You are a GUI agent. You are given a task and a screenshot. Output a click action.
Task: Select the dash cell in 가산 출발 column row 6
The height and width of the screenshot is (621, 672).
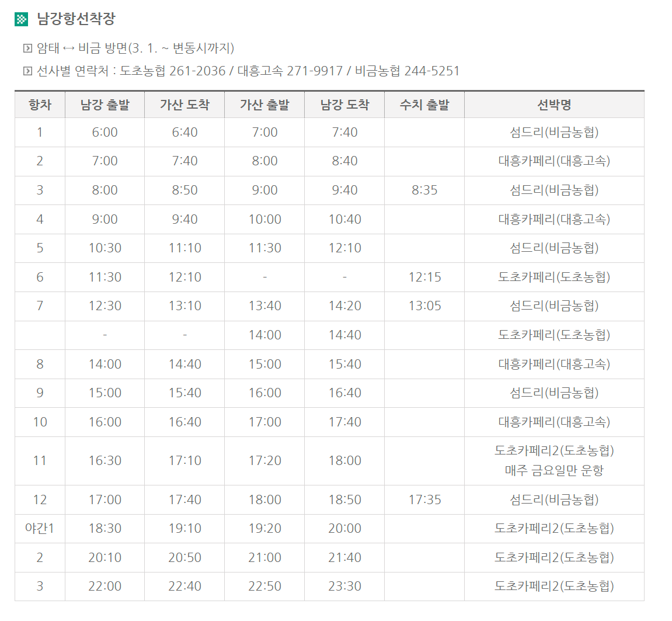264,277
